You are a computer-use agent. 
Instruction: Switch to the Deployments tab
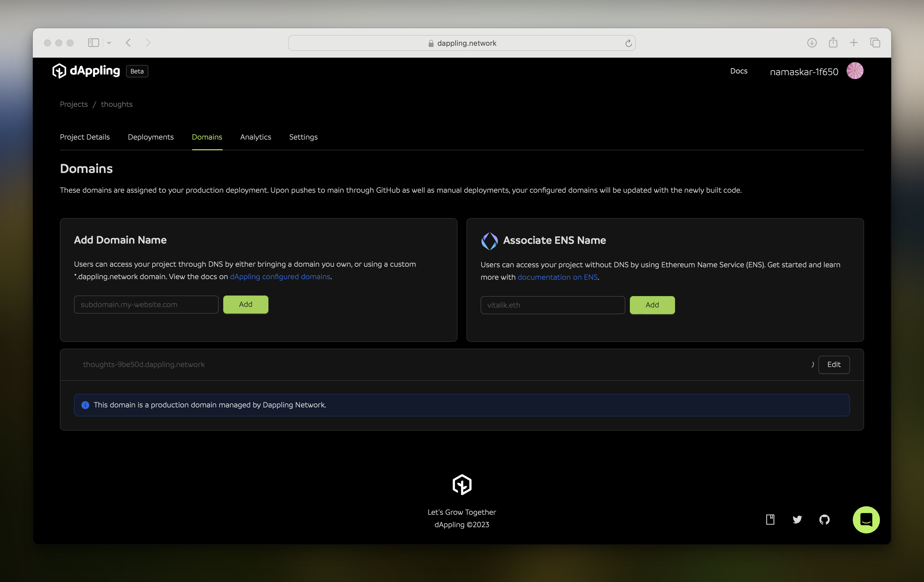pos(150,137)
